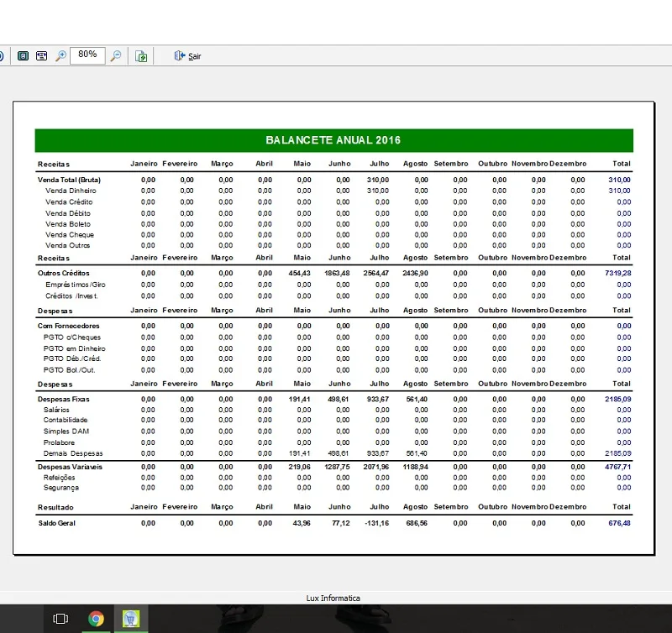Click the Despesas Variaveis row label
The image size is (672, 633).
click(70, 467)
